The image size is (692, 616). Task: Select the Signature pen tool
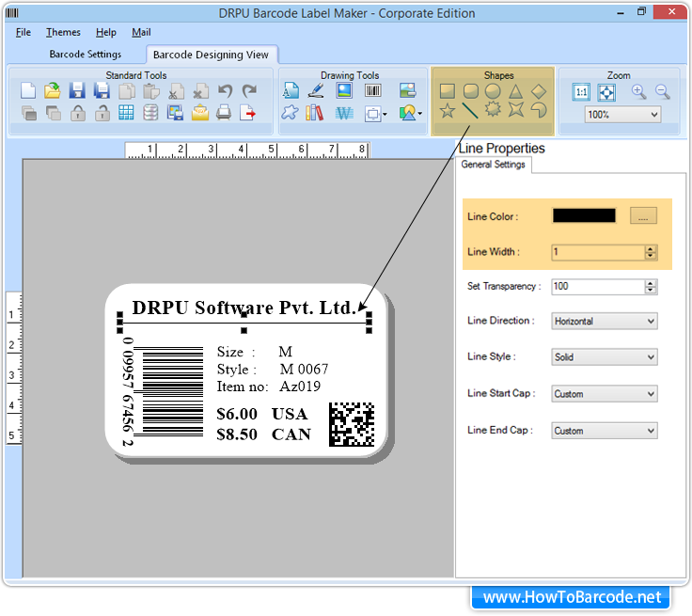[316, 90]
